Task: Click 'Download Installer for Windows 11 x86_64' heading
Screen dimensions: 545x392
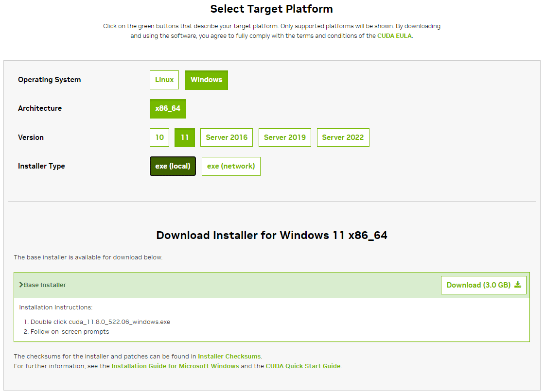Action: point(272,236)
